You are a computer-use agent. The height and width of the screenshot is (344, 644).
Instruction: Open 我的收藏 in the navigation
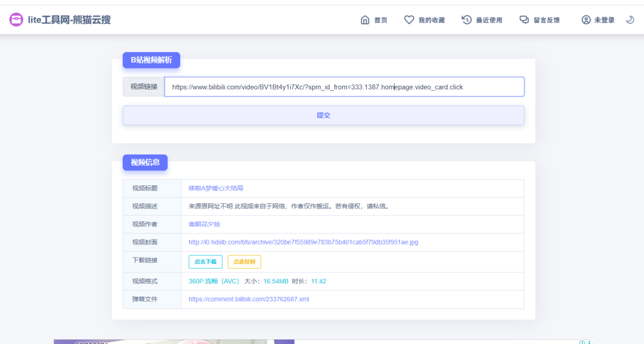(x=431, y=20)
